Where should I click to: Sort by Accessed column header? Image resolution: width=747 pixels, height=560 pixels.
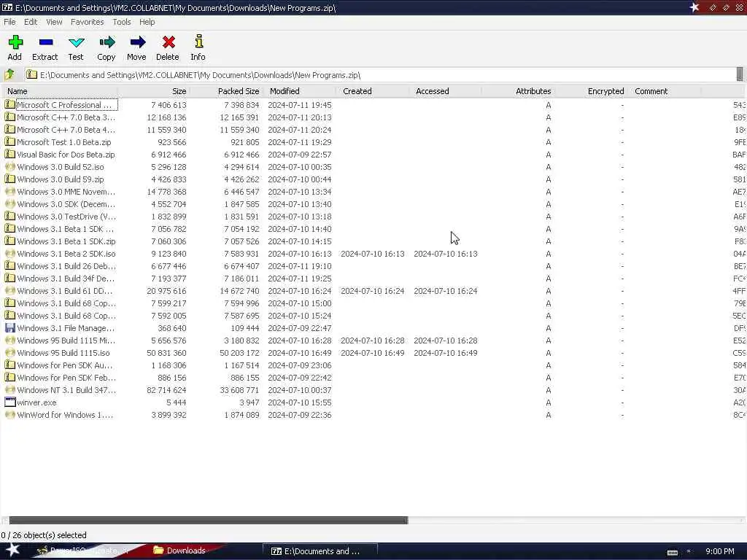[446, 91]
